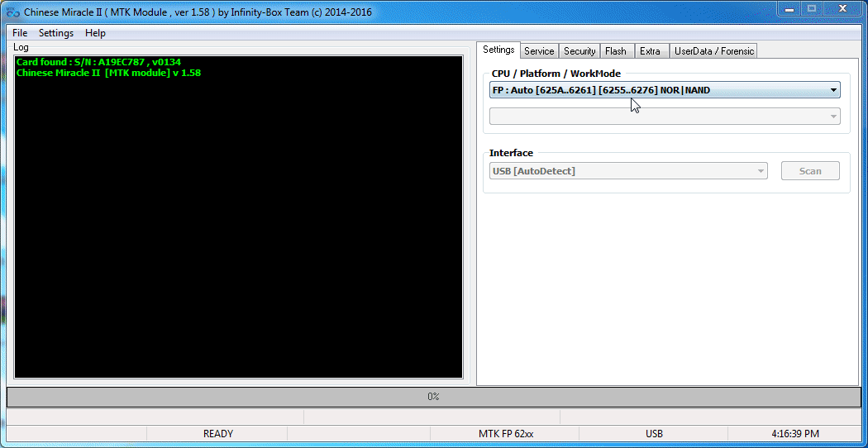Expand the CPU / Platform / WorkMode dropdown
This screenshot has height=448, width=868.
click(665, 90)
